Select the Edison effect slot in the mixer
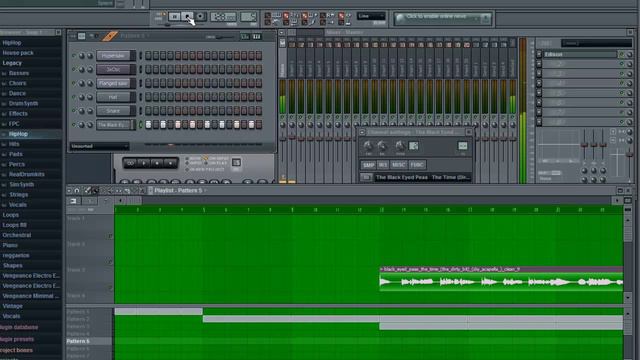The width and height of the screenshot is (640, 360). [580, 54]
